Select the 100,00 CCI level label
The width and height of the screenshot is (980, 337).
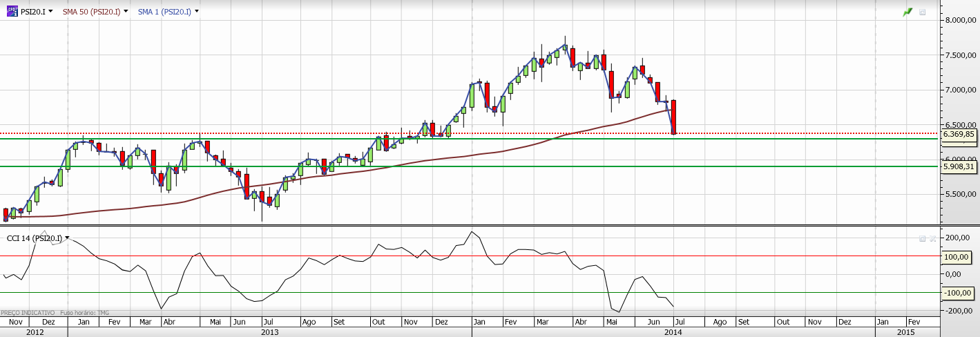pyautogui.click(x=957, y=256)
